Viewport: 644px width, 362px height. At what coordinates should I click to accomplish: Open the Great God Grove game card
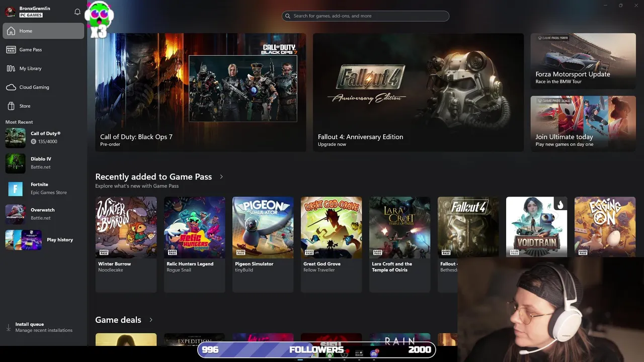coord(332,244)
